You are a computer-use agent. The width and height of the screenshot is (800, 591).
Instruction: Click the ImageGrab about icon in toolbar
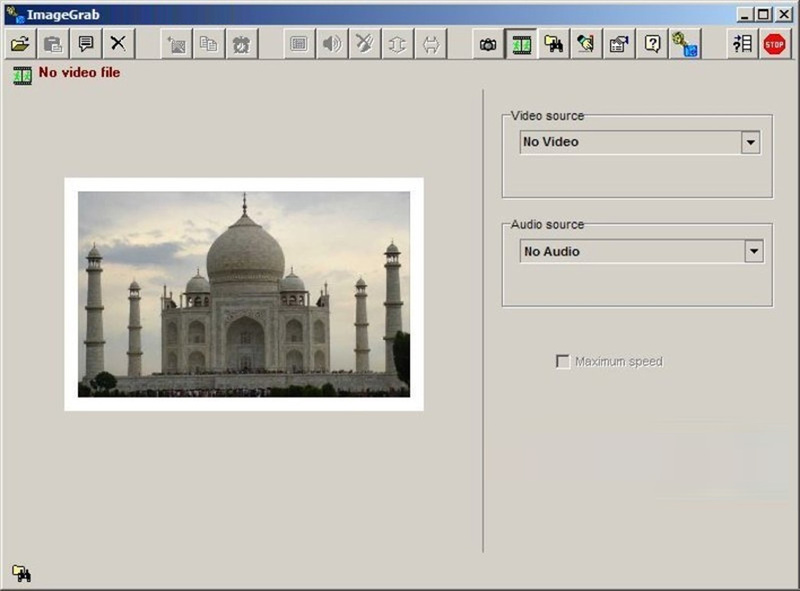point(685,44)
